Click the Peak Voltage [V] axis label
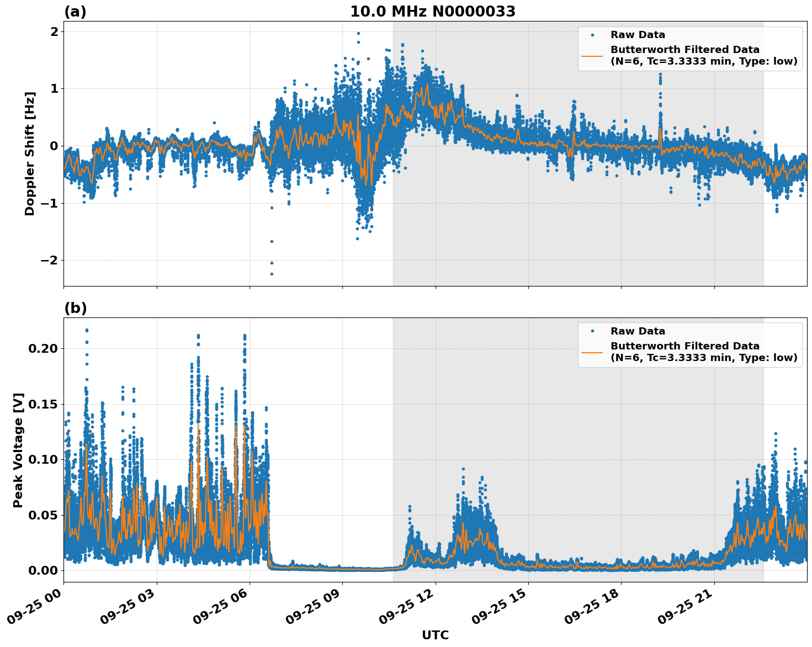 [19, 450]
